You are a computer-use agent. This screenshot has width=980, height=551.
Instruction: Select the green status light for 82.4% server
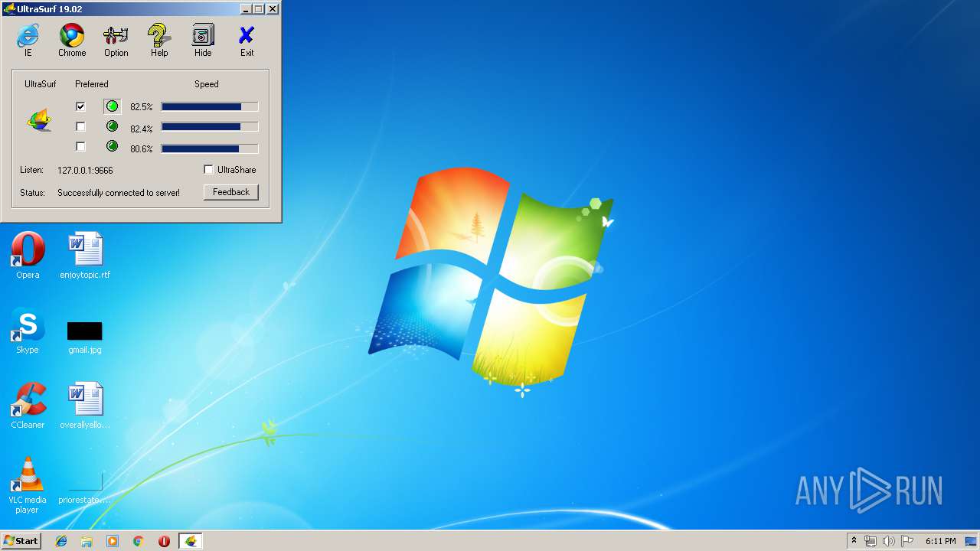pyautogui.click(x=112, y=126)
